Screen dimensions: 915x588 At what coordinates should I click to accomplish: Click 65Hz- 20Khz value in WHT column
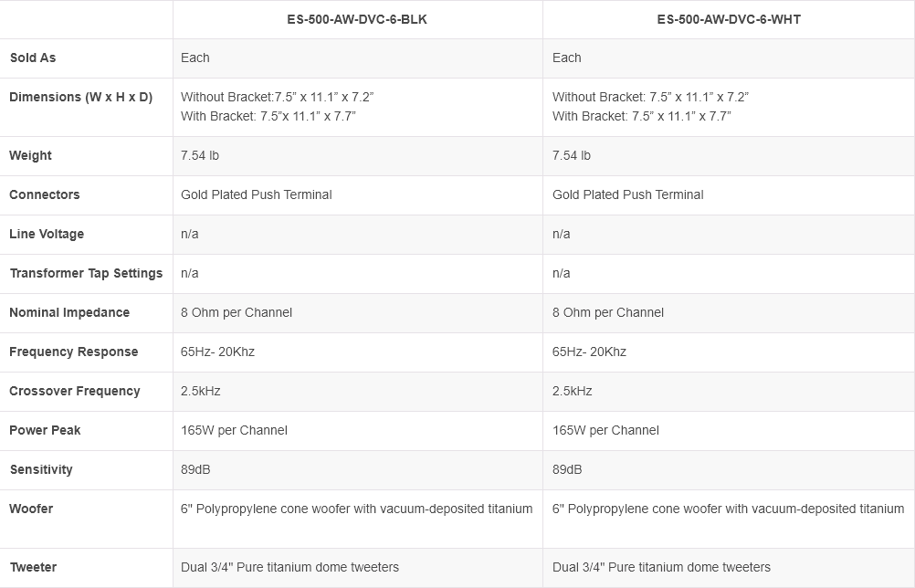pyautogui.click(x=589, y=352)
